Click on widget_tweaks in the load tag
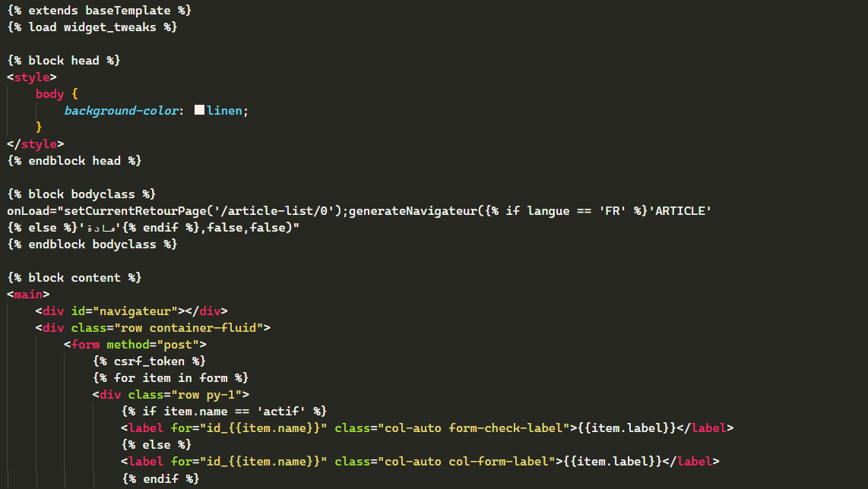Viewport: 868px width, 489px height. [109, 27]
